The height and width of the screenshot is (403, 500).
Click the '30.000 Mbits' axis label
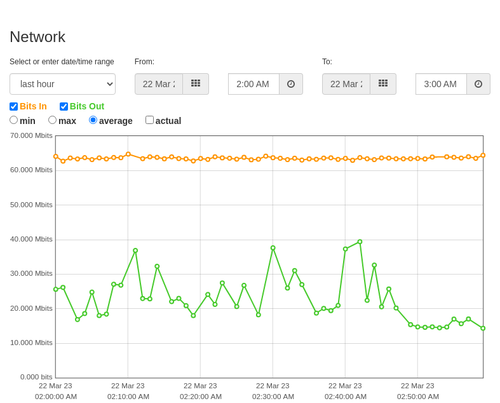pos(31,274)
